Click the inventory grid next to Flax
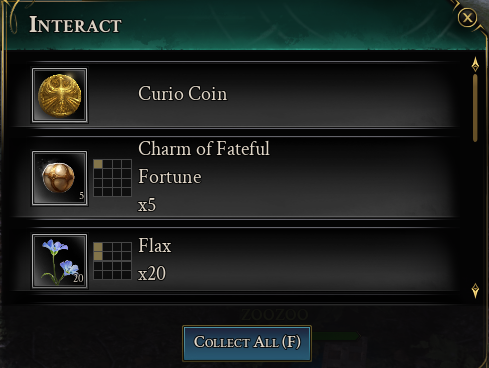This screenshot has width=489, height=368. point(112,261)
